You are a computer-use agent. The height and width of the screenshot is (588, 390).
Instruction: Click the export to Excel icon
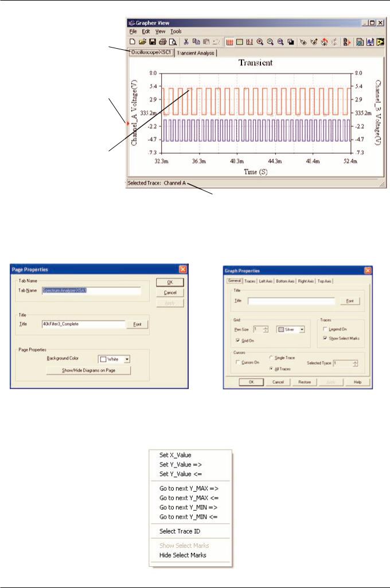pyautogui.click(x=360, y=42)
